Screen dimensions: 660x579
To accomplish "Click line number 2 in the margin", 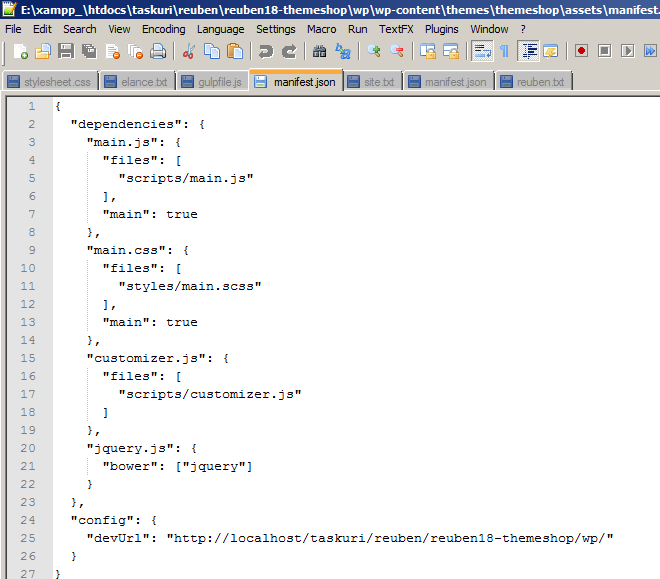I will coord(32,124).
